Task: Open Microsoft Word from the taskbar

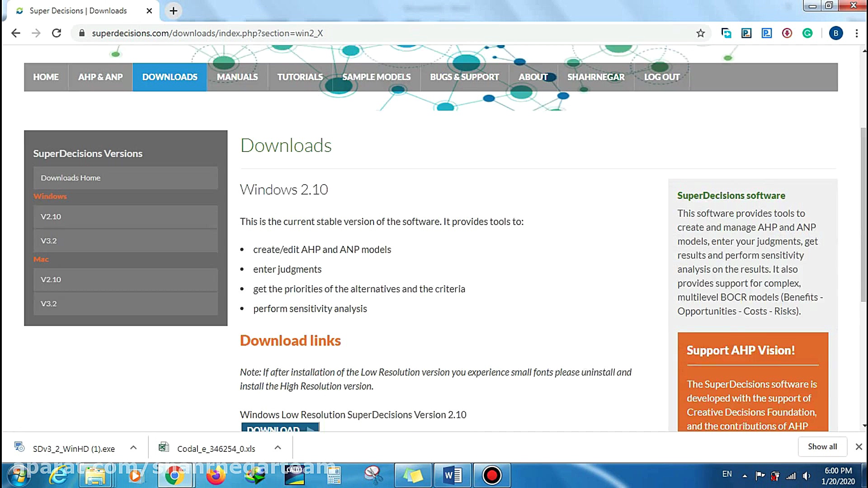Action: pyautogui.click(x=452, y=475)
